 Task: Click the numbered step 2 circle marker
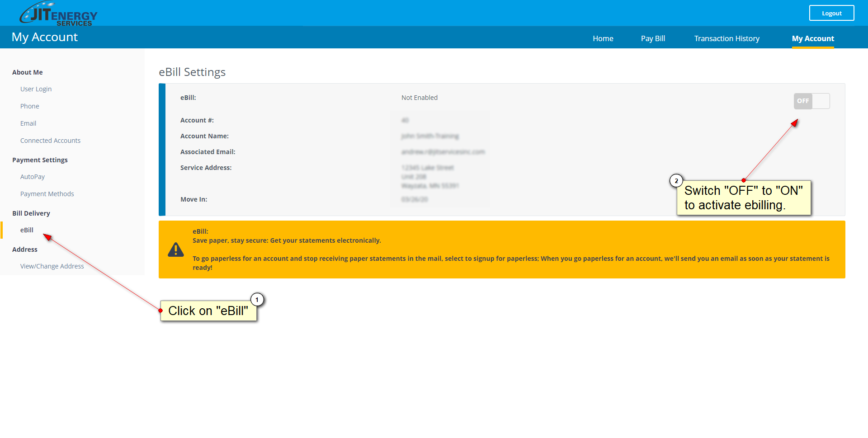(x=676, y=181)
